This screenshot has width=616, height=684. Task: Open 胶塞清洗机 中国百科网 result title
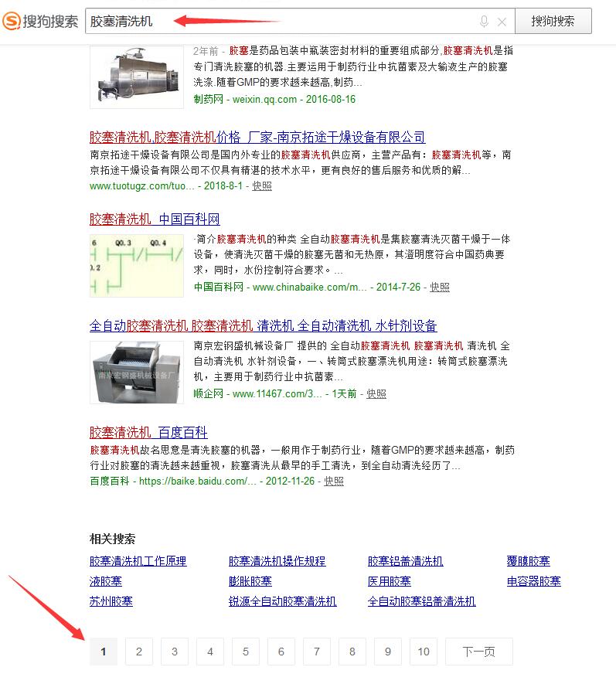pyautogui.click(x=155, y=219)
